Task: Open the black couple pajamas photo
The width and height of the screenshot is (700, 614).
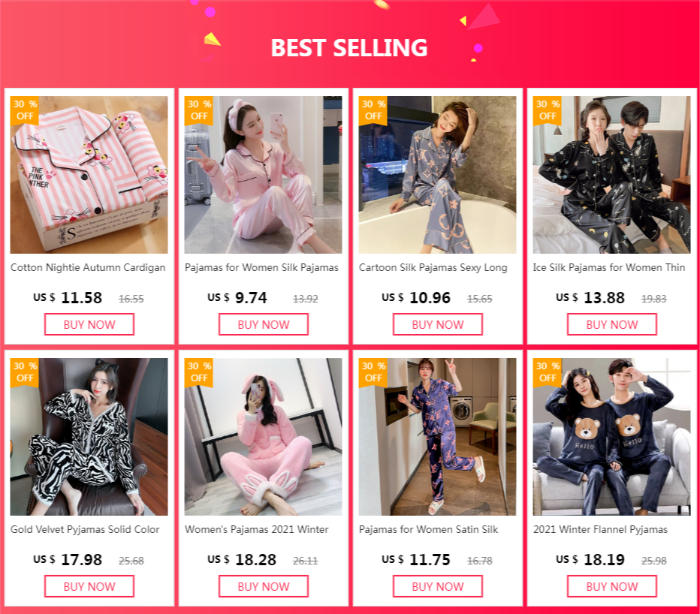Action: point(611,175)
